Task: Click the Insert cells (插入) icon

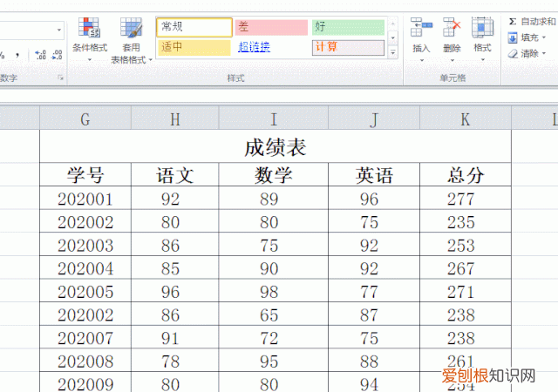Action: pos(421,27)
